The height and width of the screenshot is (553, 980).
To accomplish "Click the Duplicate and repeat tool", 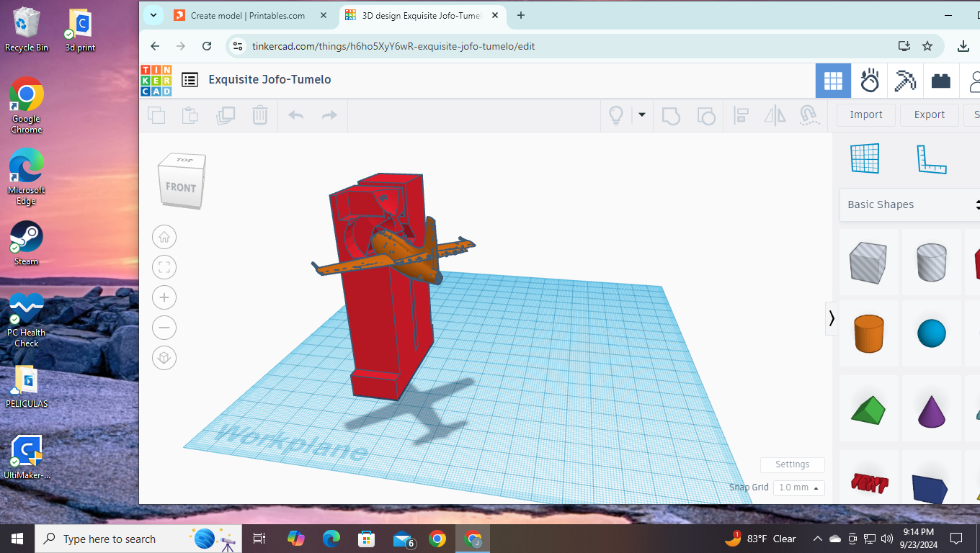I will (x=226, y=115).
